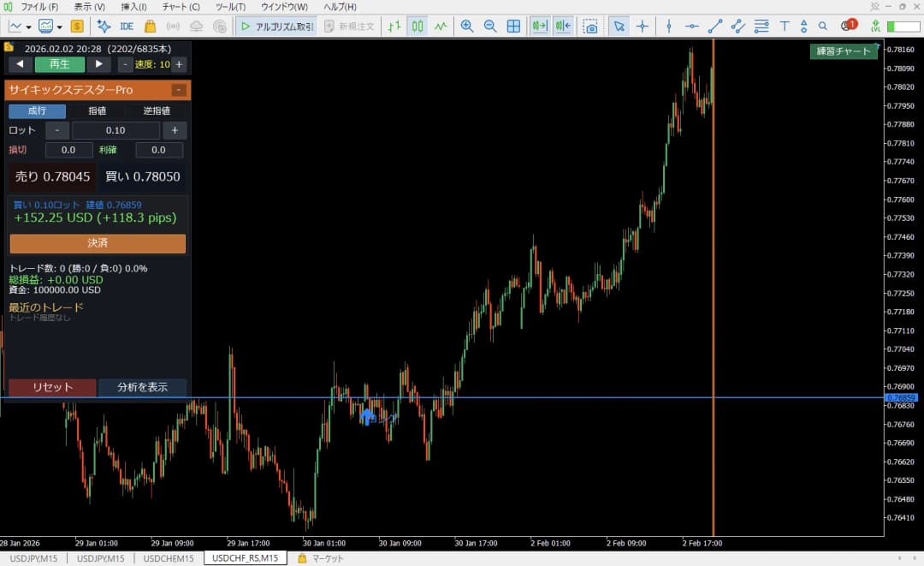Increase playback speed with plus button

pos(179,64)
